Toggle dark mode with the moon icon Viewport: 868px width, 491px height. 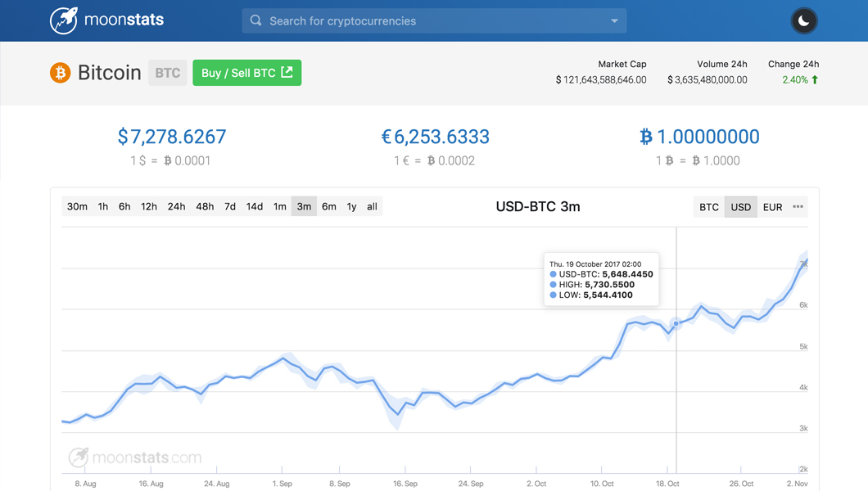point(804,21)
